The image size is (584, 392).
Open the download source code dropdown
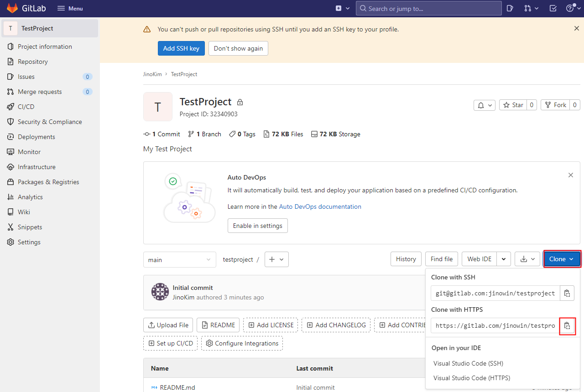pyautogui.click(x=527, y=259)
